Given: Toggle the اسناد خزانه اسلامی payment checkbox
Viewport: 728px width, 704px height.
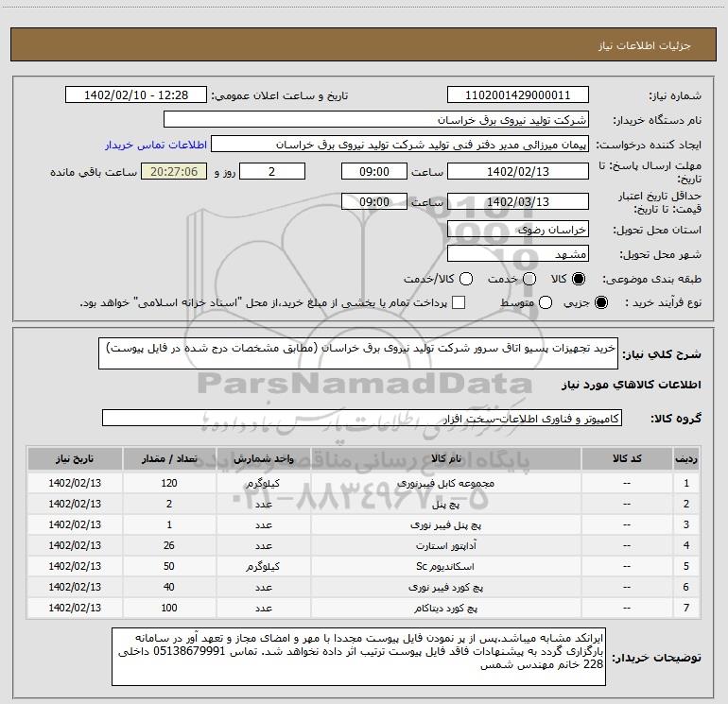Looking at the screenshot, I should click(x=459, y=302).
